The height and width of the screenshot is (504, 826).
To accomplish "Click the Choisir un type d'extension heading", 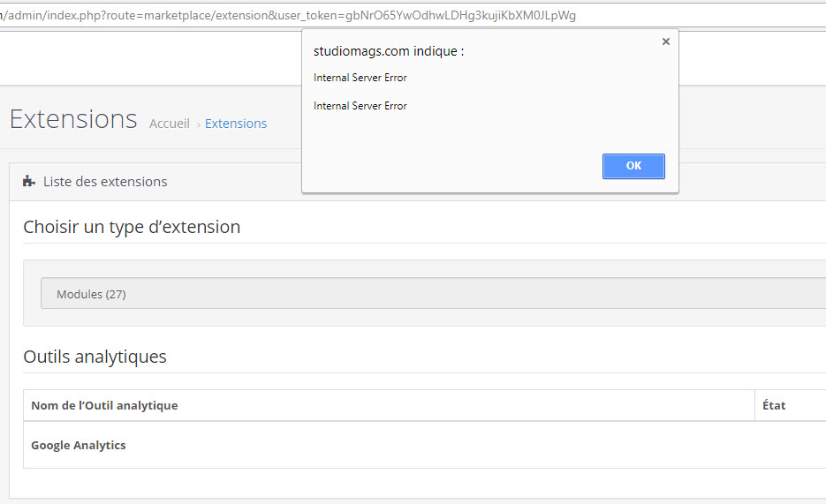I will coord(132,227).
